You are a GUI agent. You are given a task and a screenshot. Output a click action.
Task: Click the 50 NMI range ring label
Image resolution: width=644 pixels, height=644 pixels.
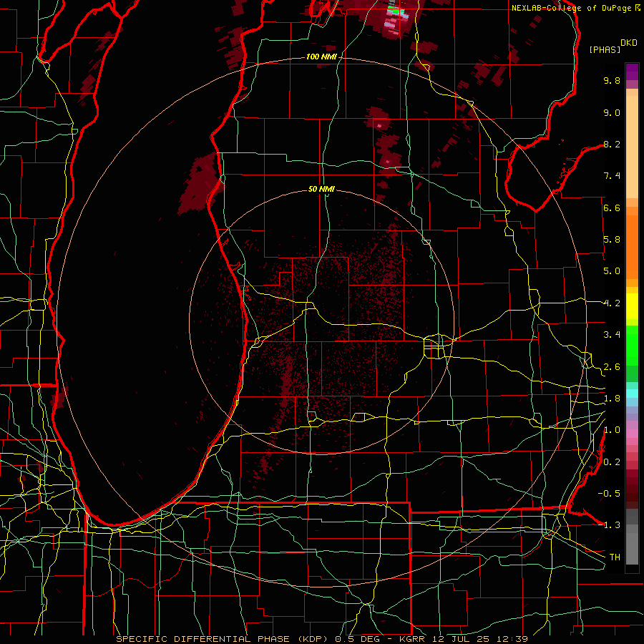coord(321,189)
